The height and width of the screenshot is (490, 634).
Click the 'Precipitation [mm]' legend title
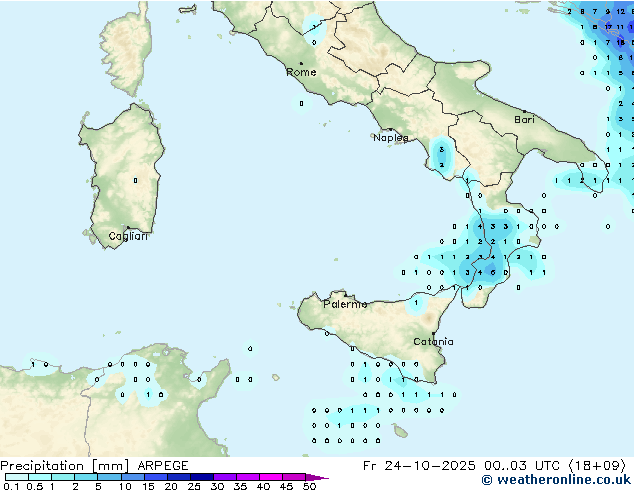[65, 466]
